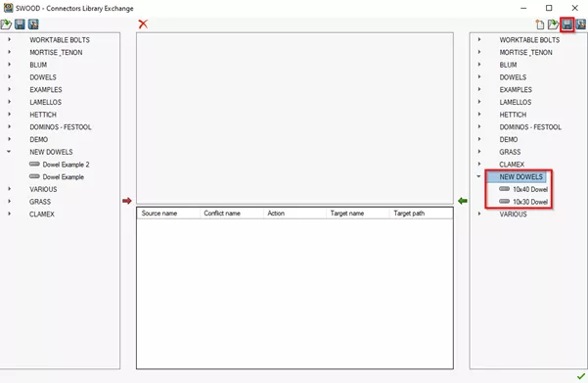588x383 pixels.
Task: Click the dowel icon beside 10x40 Dowel
Action: (x=505, y=189)
